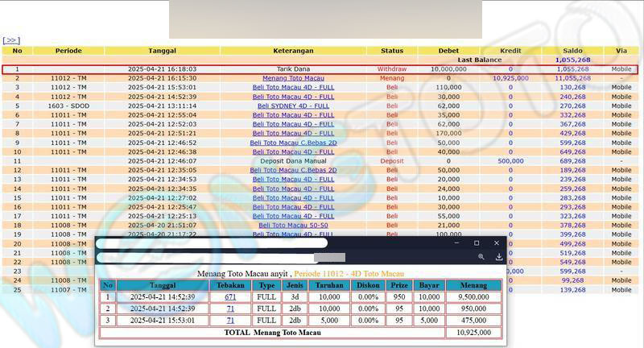Open Beli Toto Macau 4D - FULL in row 3
The image size is (644, 348).
click(293, 87)
